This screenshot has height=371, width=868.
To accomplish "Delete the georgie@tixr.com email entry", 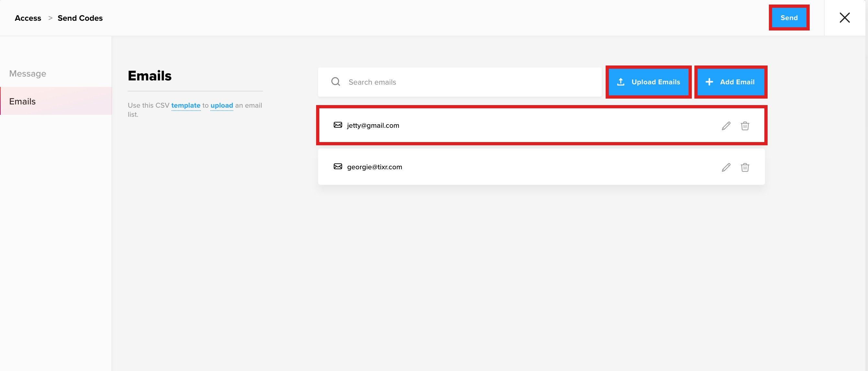I will (745, 167).
